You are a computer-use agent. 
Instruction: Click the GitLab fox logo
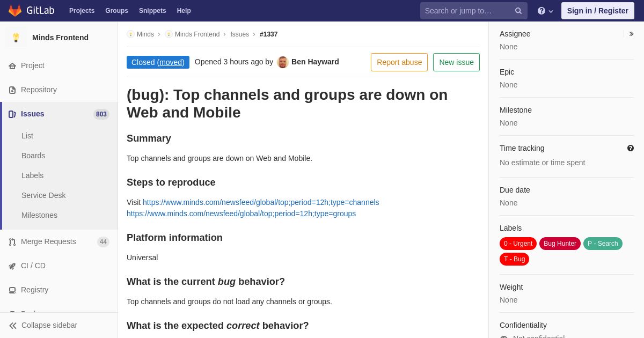click(x=15, y=11)
